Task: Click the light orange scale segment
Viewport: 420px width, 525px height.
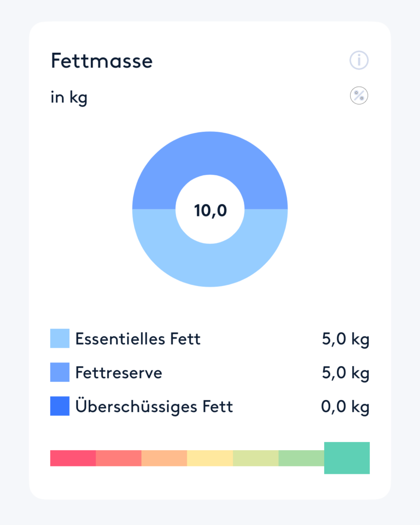Action: (165, 458)
